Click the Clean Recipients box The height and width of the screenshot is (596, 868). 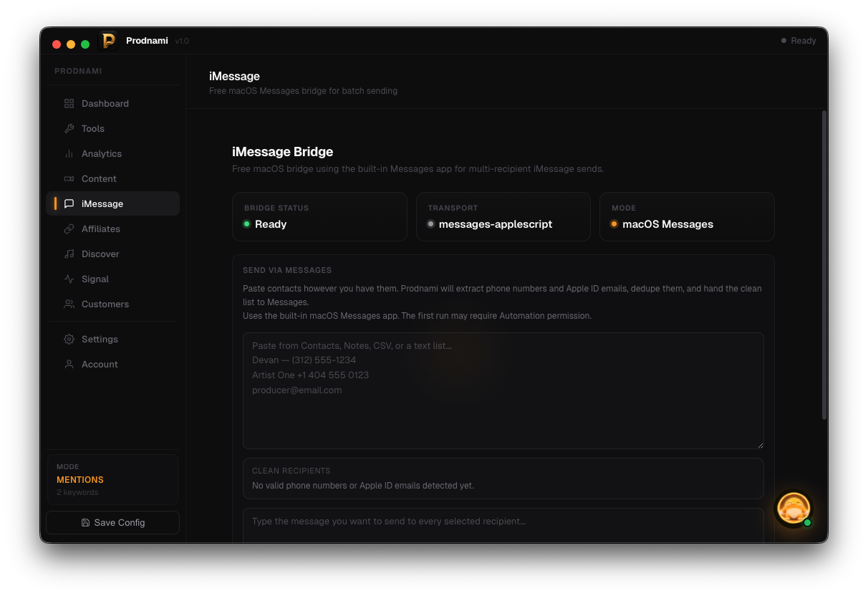coord(503,479)
